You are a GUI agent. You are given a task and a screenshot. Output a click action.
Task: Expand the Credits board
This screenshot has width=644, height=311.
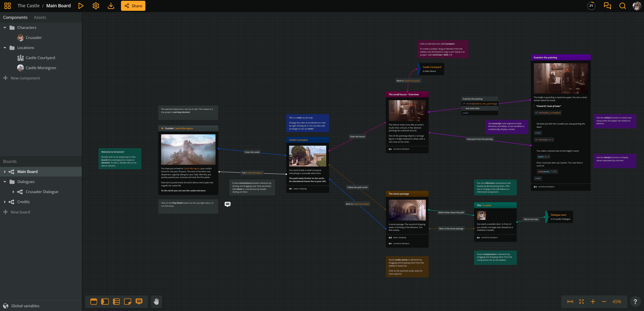5,202
